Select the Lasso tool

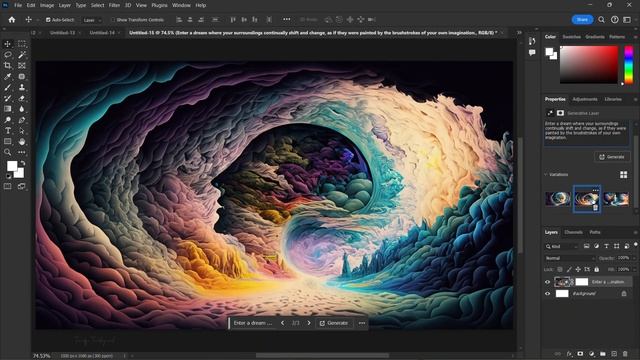(8, 55)
